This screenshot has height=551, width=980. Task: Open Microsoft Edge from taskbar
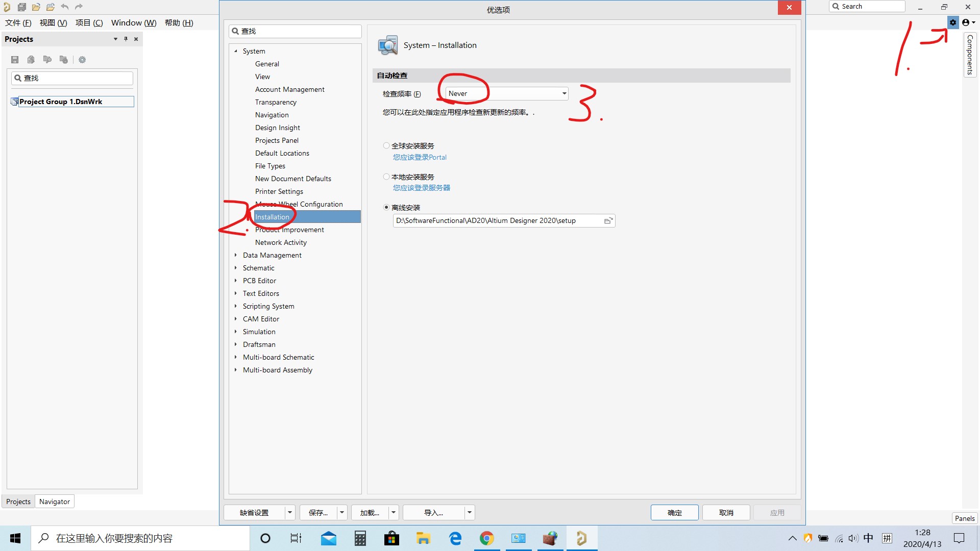(x=455, y=538)
